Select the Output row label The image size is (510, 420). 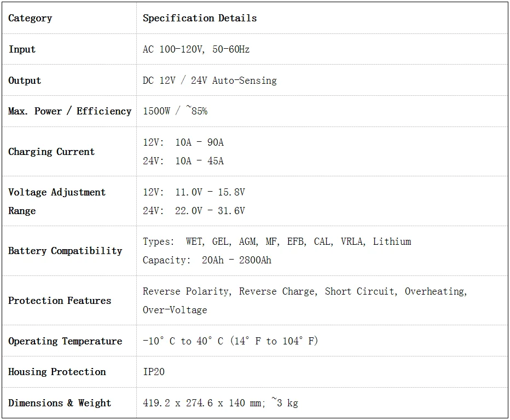[25, 80]
